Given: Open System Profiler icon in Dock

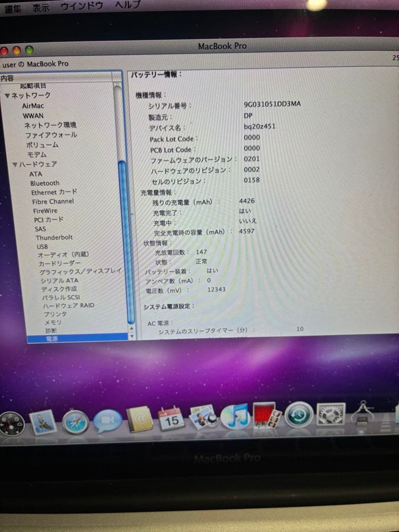Looking at the screenshot, I should [x=363, y=413].
